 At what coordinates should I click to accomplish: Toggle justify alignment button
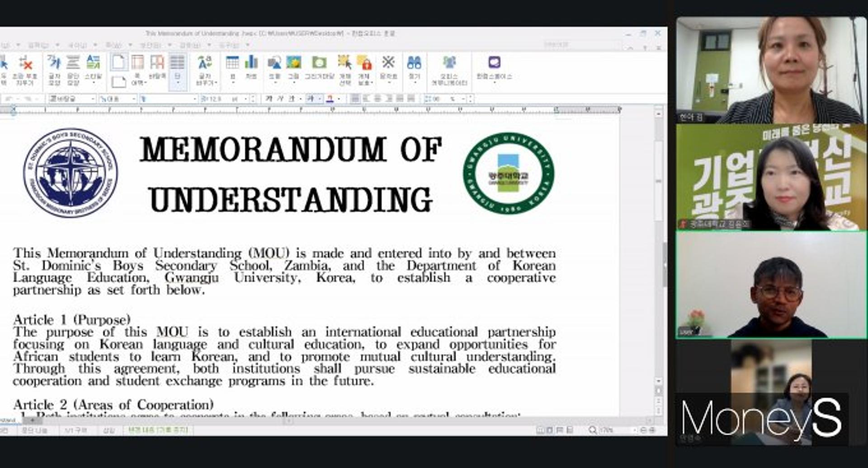click(356, 98)
